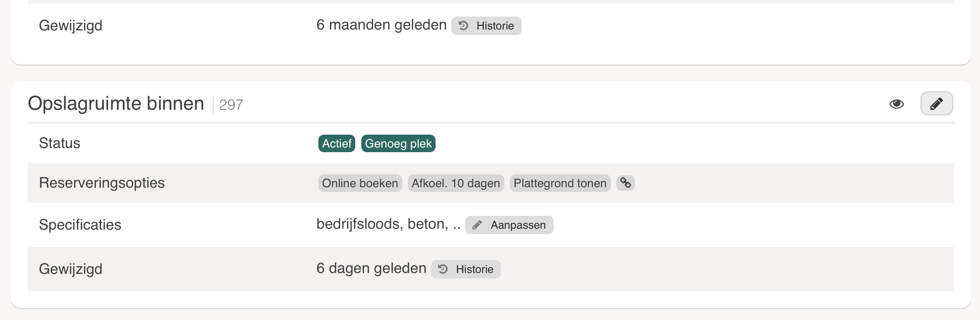Click the Online boeken tag
The width and height of the screenshot is (980, 320).
point(360,183)
